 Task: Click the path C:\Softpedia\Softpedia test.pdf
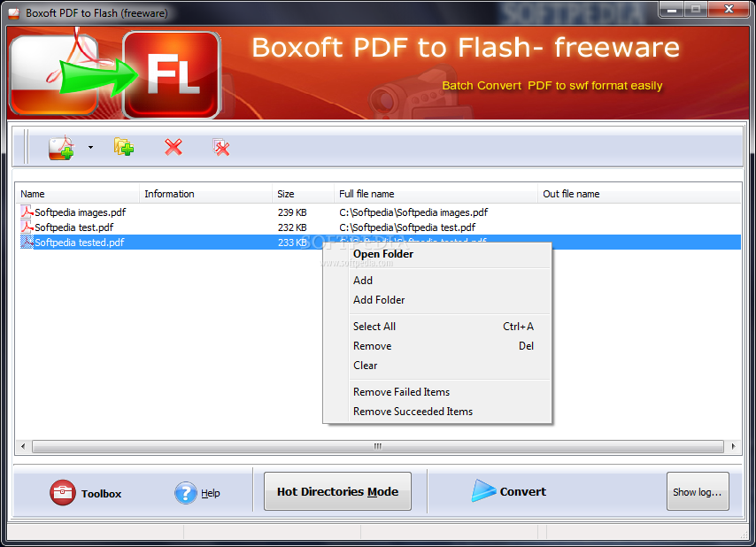point(407,227)
